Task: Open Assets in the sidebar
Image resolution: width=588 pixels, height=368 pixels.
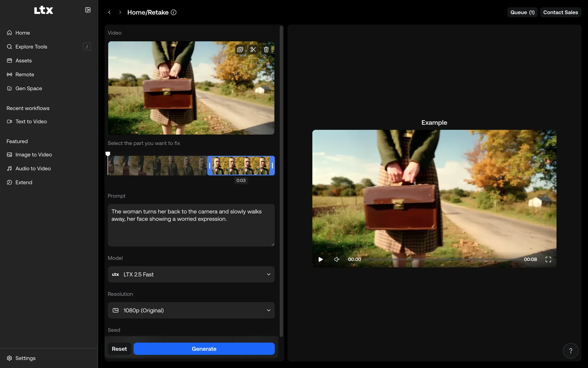Action: pos(49,60)
